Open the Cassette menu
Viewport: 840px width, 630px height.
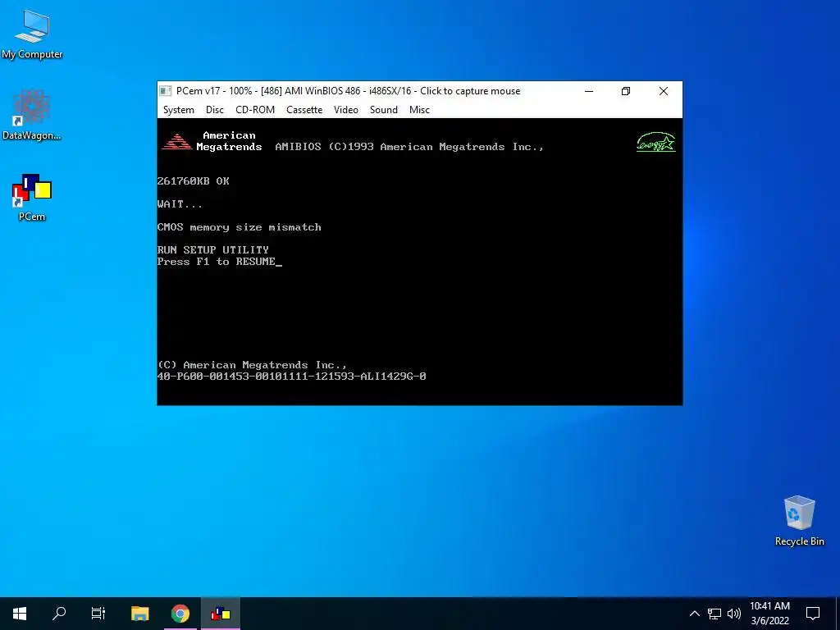coord(304,110)
